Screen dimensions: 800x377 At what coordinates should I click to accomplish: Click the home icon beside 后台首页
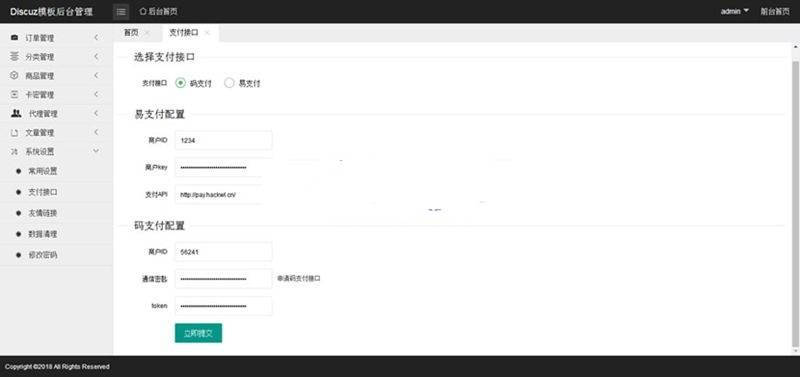pyautogui.click(x=143, y=11)
